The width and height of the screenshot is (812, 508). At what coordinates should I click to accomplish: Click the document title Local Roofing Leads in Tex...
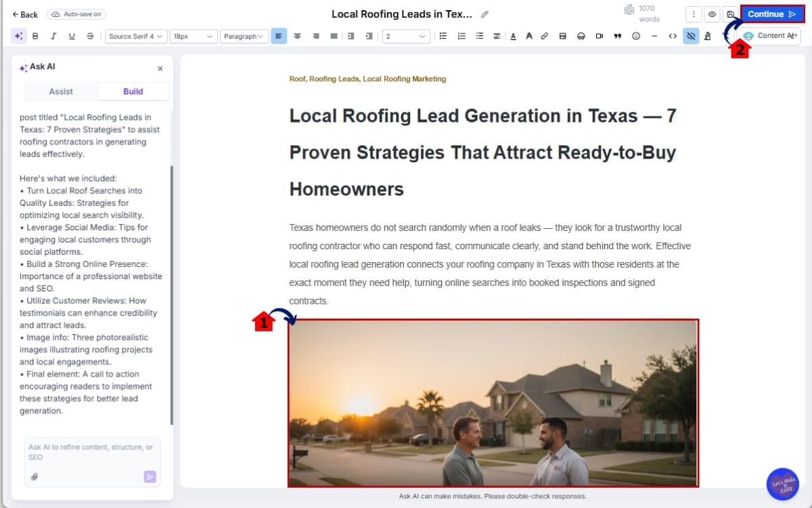click(402, 14)
